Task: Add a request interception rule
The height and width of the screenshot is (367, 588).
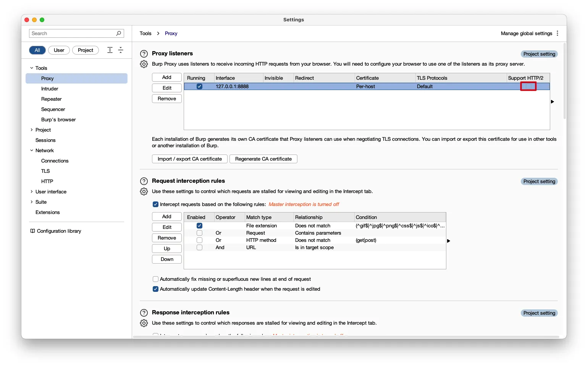Action: [x=167, y=216]
